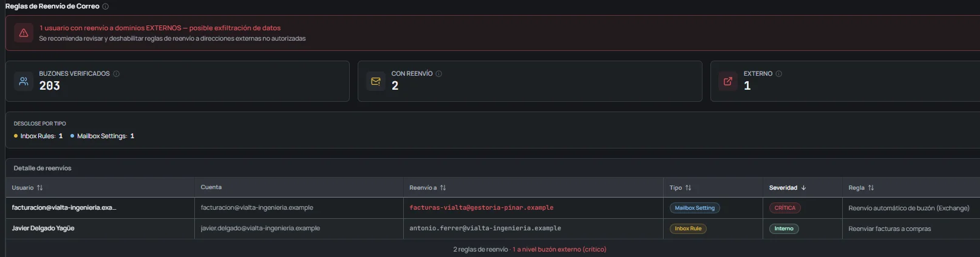The width and height of the screenshot is (980, 257).
Task: Click account facturacion@vialta-ingenieria.example cell
Action: (257, 208)
